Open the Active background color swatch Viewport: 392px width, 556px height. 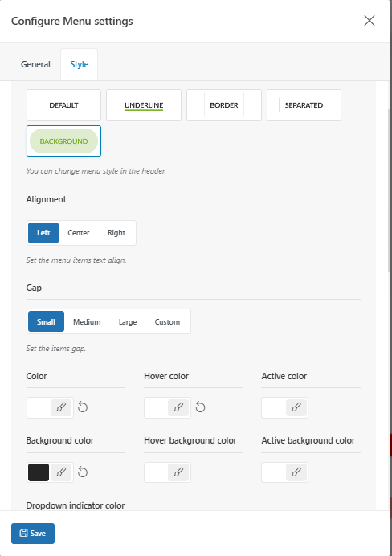(x=274, y=472)
